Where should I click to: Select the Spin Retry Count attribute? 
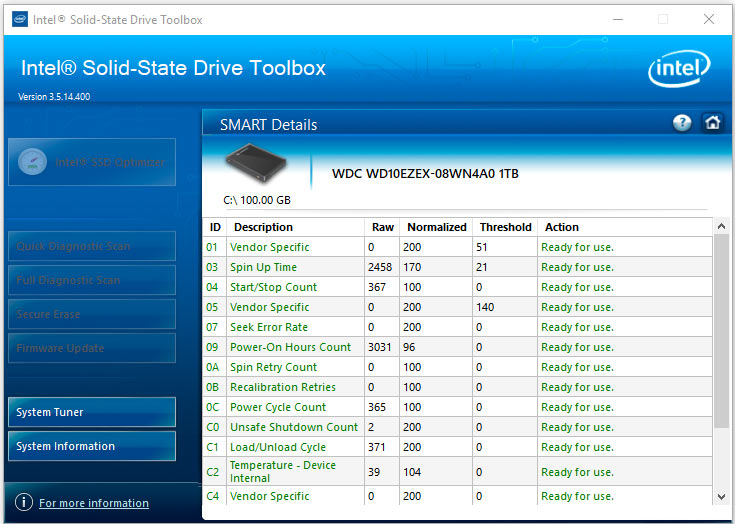click(273, 367)
